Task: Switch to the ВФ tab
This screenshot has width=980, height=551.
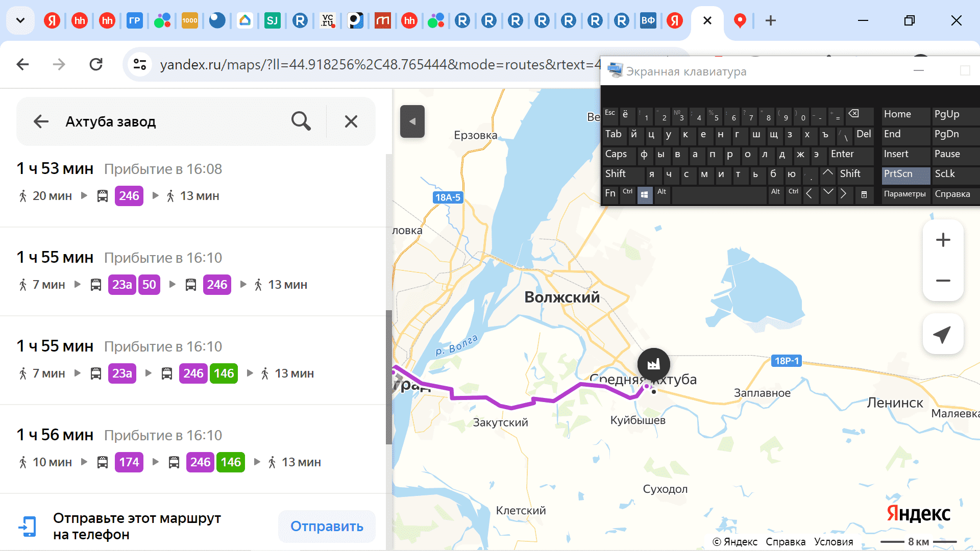Action: [x=648, y=20]
